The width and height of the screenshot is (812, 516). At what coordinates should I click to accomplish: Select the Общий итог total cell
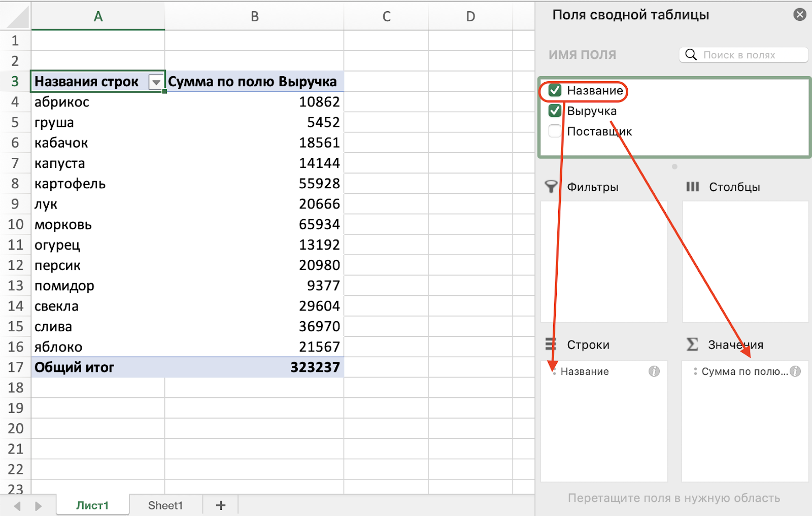(x=97, y=367)
